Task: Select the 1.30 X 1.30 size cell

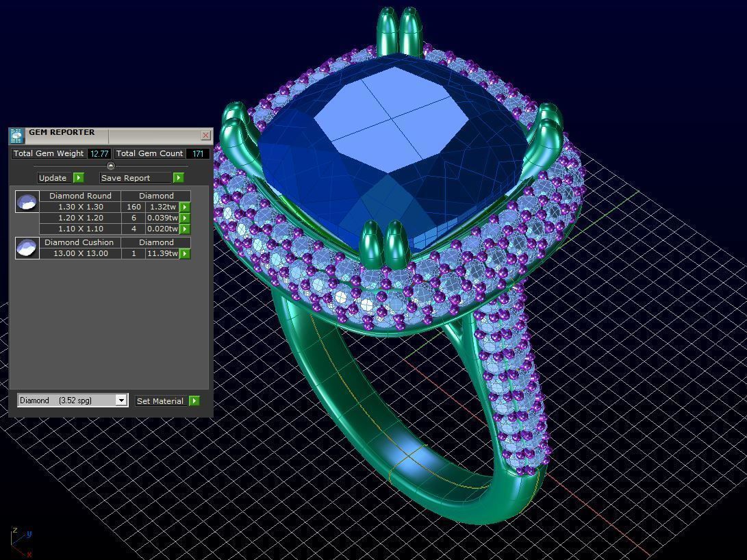Action: click(81, 207)
